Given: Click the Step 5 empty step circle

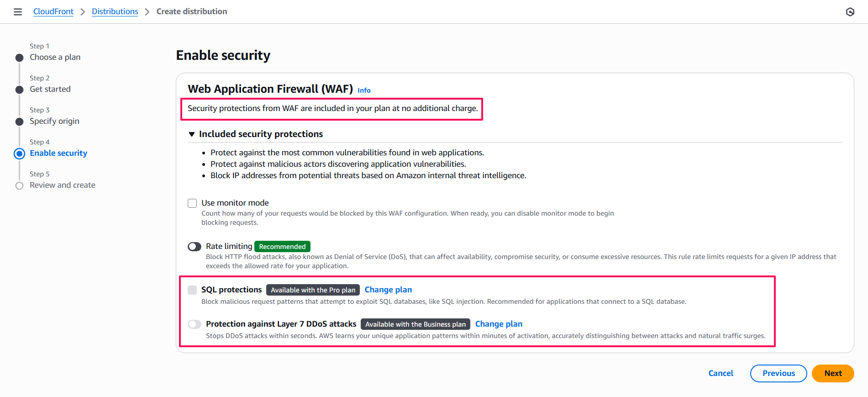Looking at the screenshot, I should pyautogui.click(x=19, y=185).
